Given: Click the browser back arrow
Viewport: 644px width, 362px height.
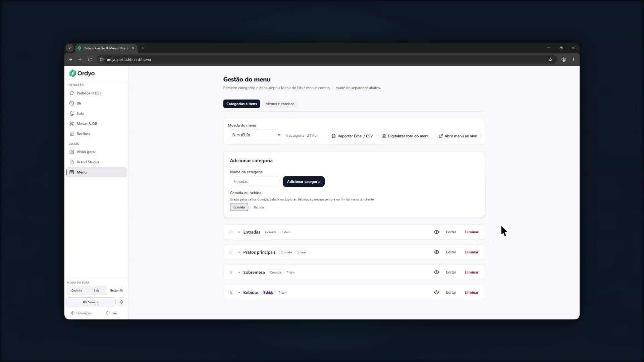Looking at the screenshot, I should point(70,60).
